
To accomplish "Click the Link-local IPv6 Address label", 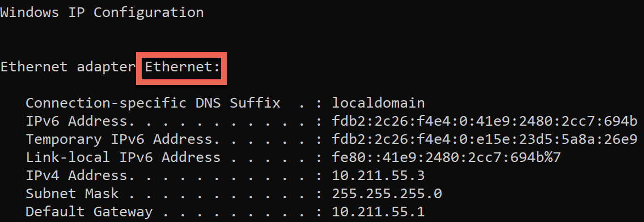I will point(123,157).
